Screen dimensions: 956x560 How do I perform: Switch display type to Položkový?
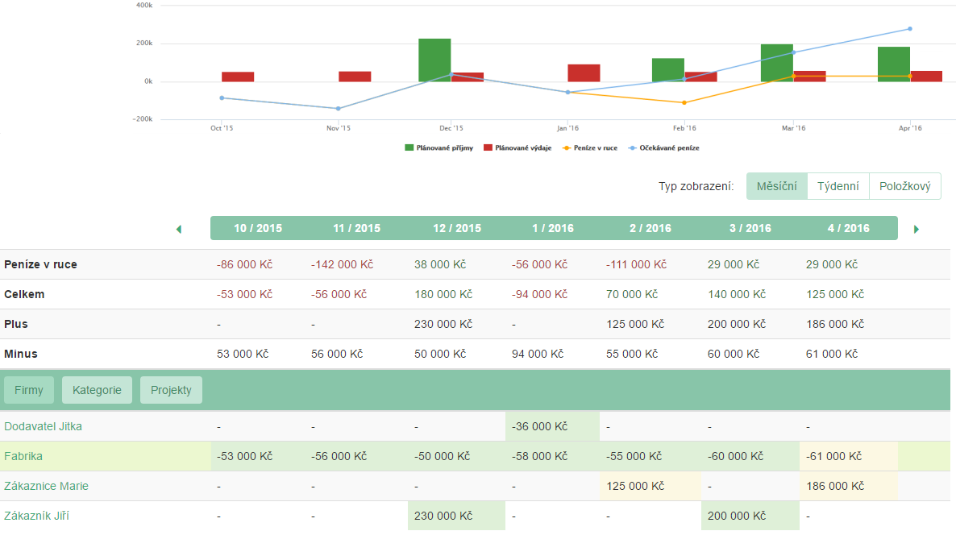pos(904,186)
